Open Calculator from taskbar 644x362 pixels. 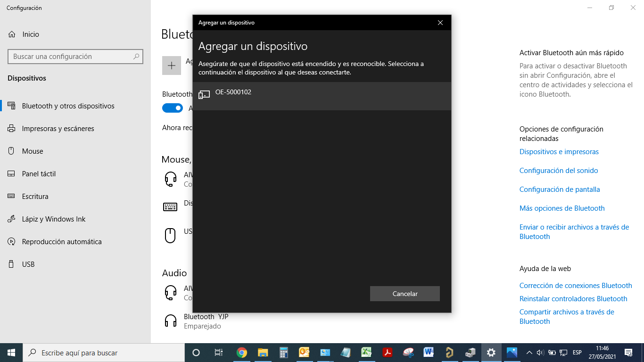click(x=284, y=353)
